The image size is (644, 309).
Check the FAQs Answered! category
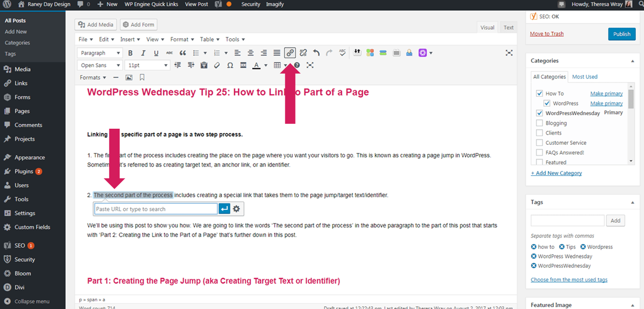539,152
